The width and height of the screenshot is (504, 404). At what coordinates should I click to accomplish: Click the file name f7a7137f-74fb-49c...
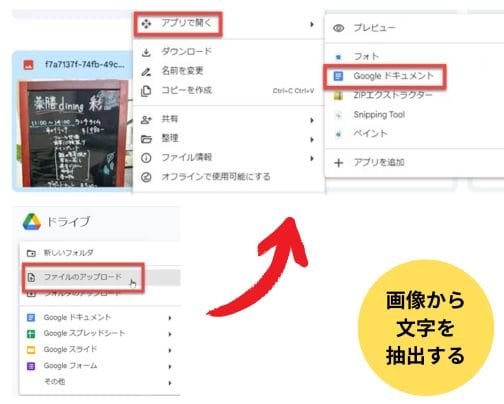point(85,64)
